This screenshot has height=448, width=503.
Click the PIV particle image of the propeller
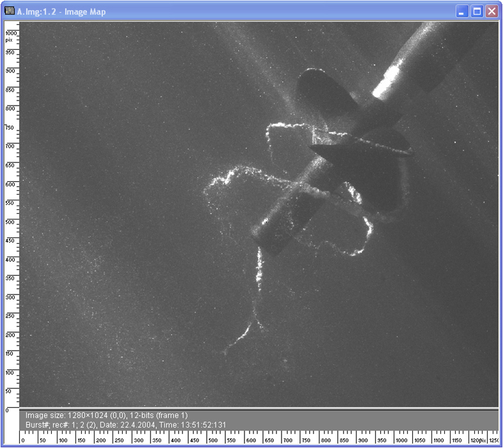[x=259, y=214]
